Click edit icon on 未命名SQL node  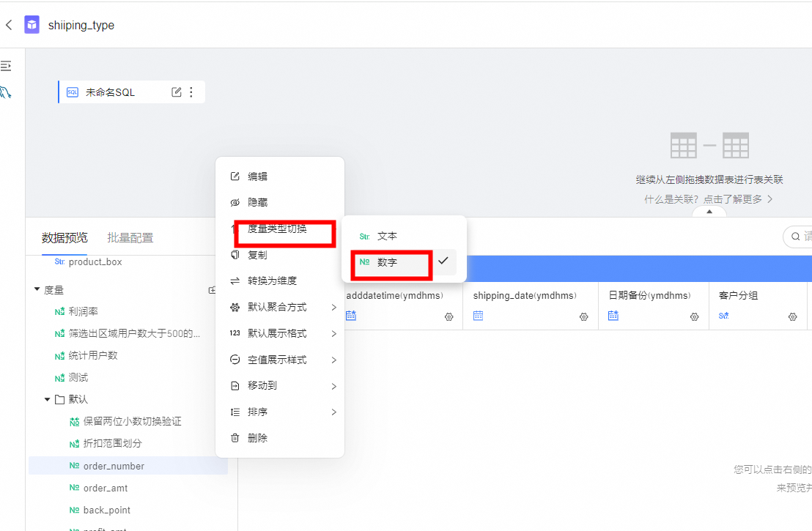176,92
